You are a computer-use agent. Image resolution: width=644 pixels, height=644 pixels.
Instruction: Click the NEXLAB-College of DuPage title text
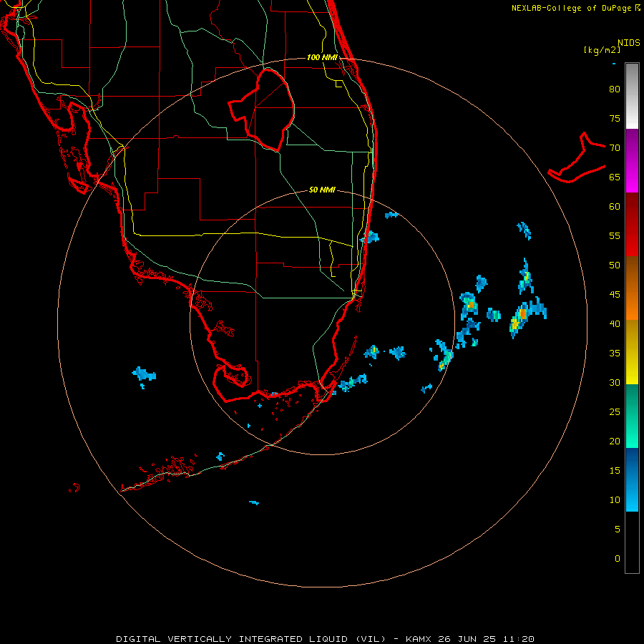[x=571, y=8]
